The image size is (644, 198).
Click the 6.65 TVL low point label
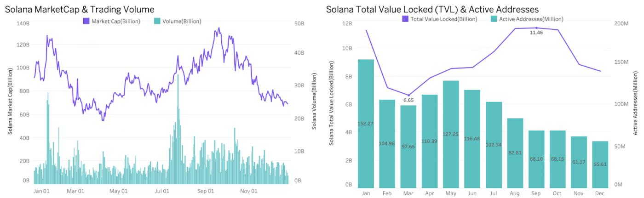pos(408,100)
